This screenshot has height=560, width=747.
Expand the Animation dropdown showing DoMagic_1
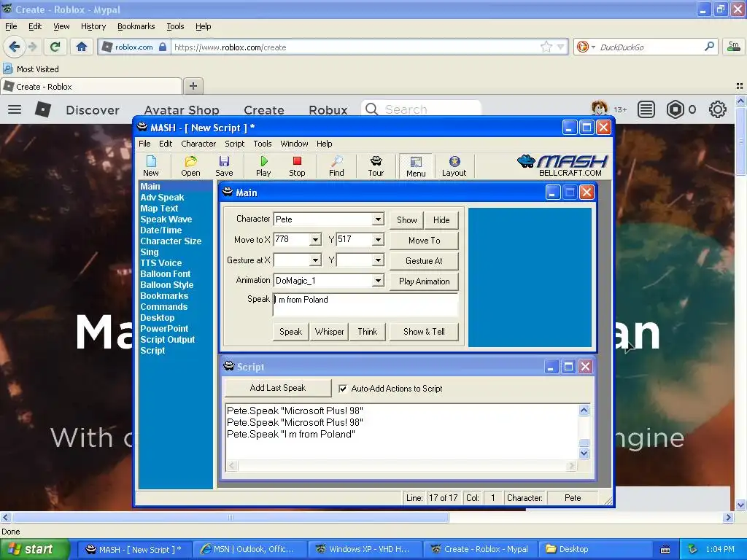(x=378, y=281)
